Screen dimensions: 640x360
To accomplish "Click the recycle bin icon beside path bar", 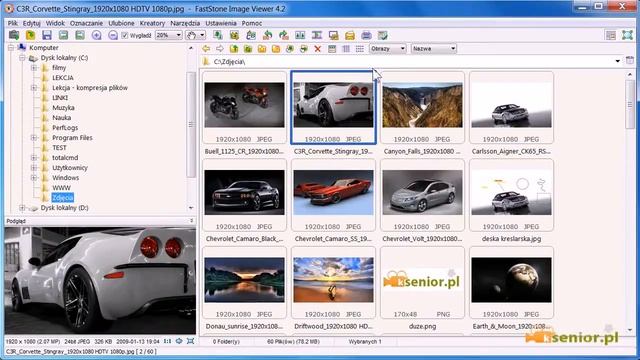I will click(x=630, y=61).
